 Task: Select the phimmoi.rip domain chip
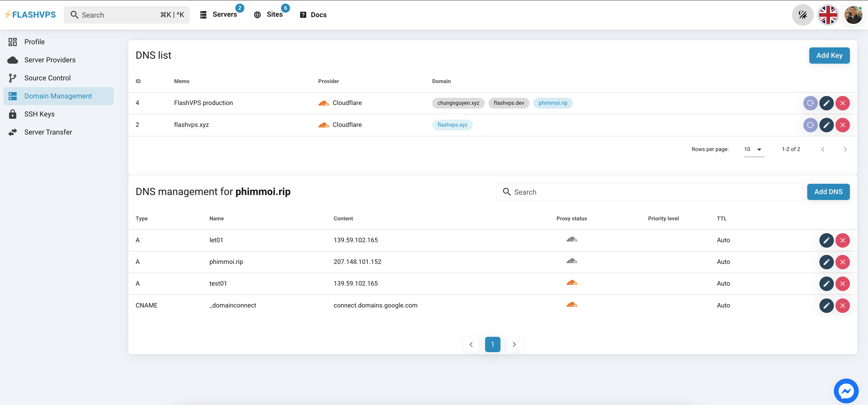553,103
